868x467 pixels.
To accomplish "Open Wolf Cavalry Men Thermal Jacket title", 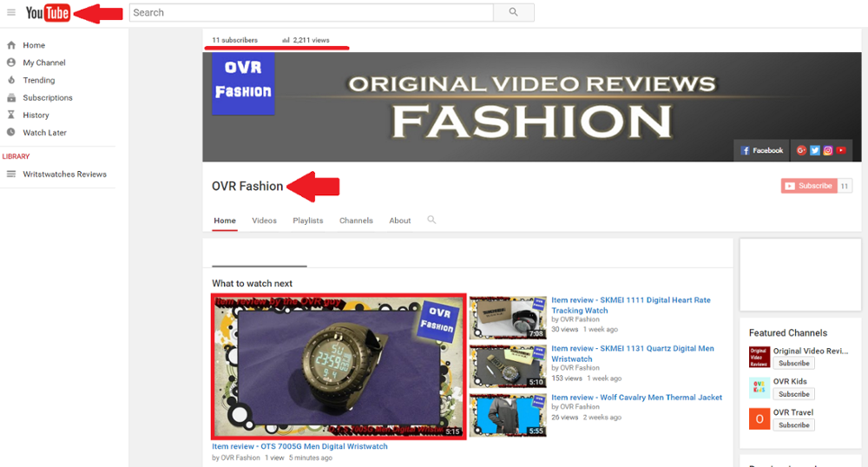I will click(x=636, y=398).
